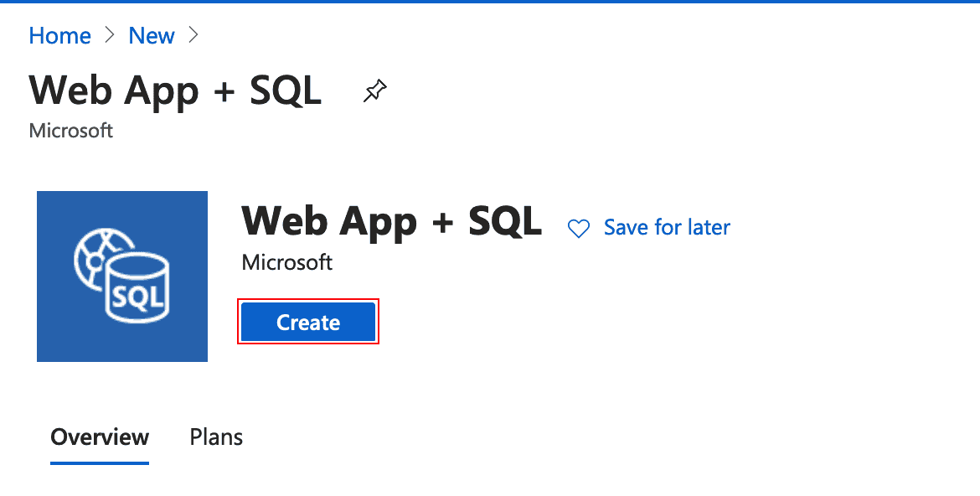
Task: Select Microsoft publisher text under page title
Action: [70, 131]
